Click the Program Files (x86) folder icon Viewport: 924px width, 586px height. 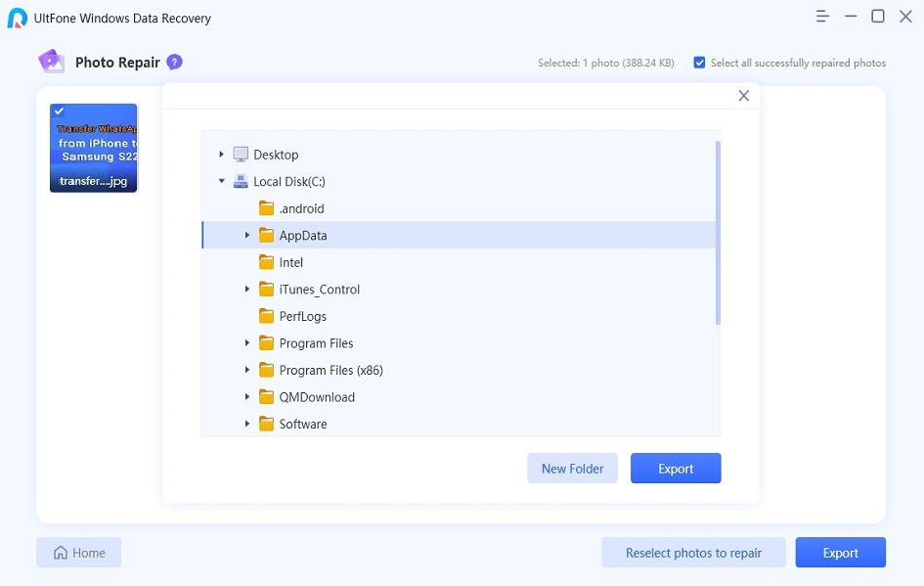coord(266,370)
